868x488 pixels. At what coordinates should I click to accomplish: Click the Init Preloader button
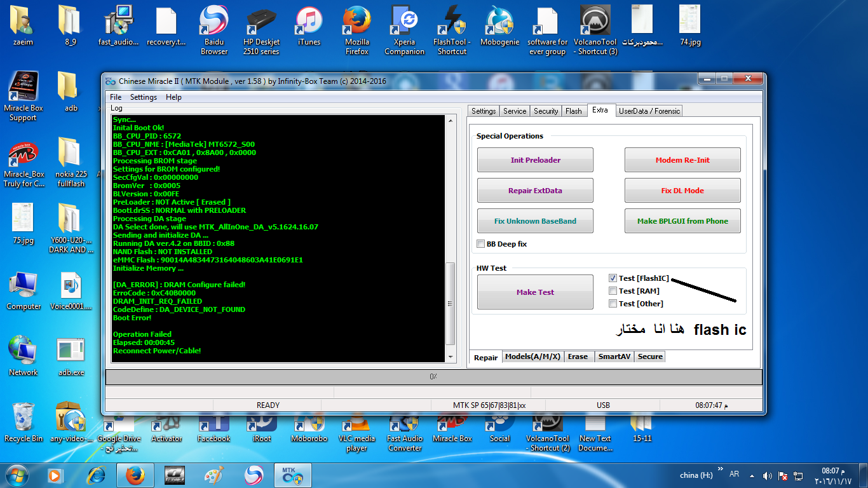(536, 160)
